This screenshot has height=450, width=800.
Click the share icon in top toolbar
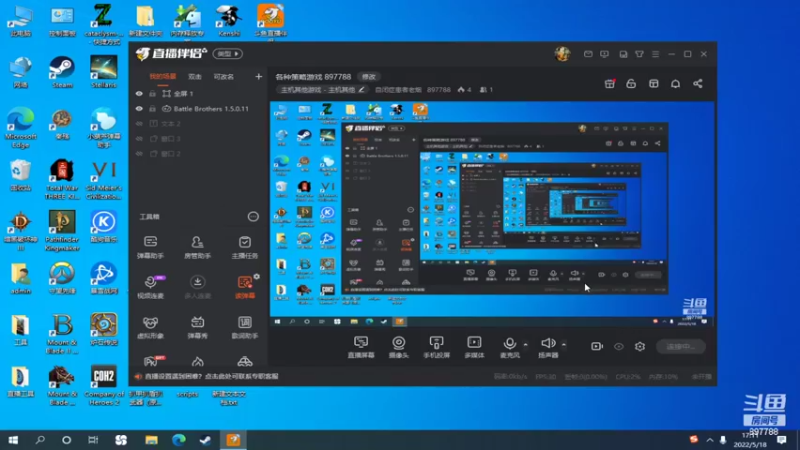697,84
